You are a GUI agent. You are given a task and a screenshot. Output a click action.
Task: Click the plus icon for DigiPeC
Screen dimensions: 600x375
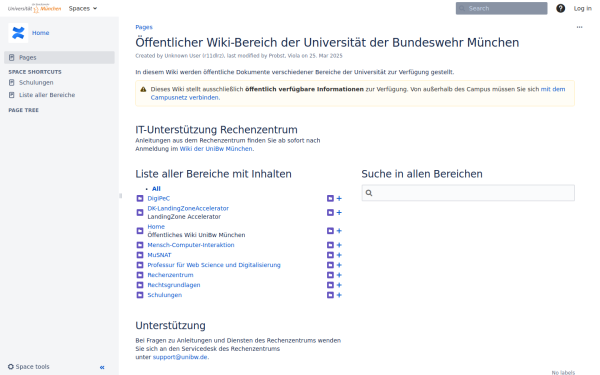coord(339,198)
